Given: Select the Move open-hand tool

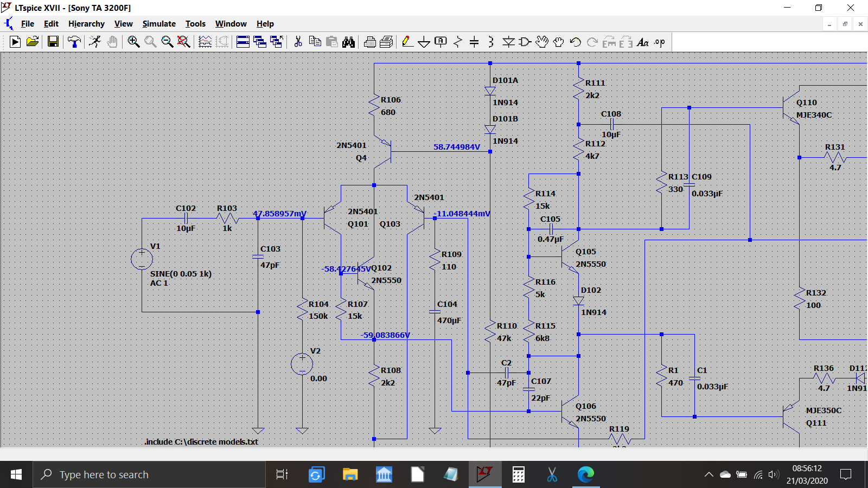Looking at the screenshot, I should pos(541,42).
